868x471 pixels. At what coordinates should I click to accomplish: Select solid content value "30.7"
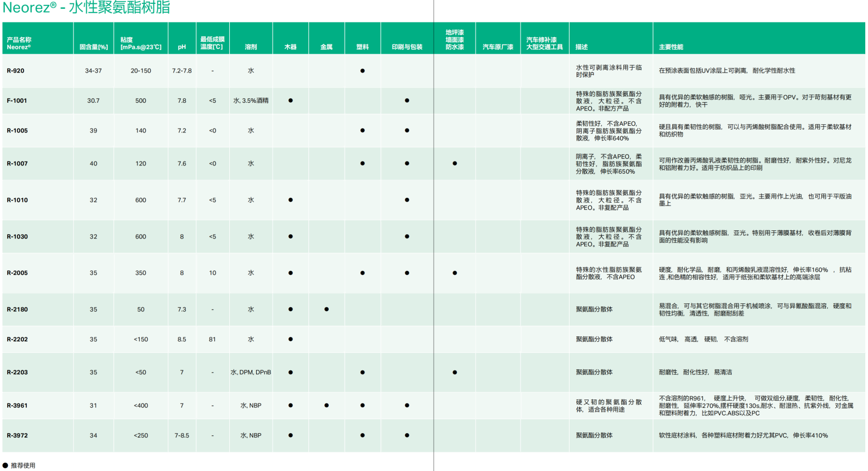(x=93, y=101)
